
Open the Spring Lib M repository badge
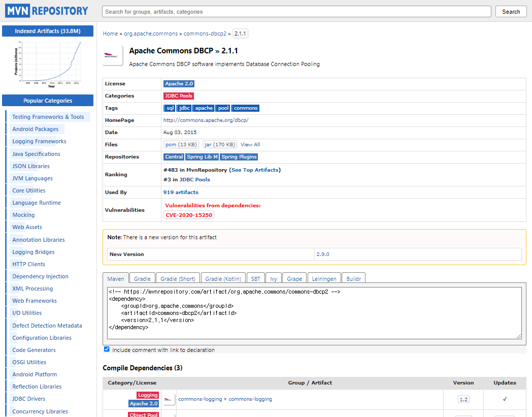(202, 156)
